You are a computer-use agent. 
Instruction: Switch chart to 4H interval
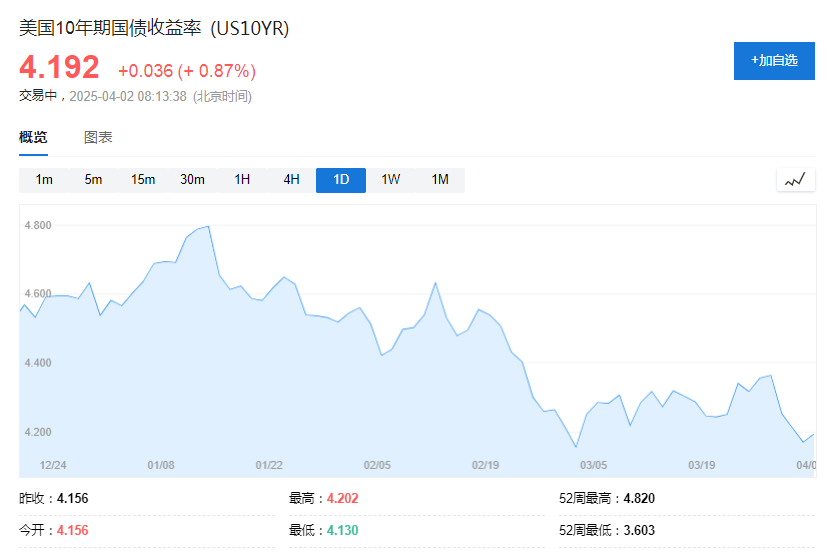click(x=291, y=180)
